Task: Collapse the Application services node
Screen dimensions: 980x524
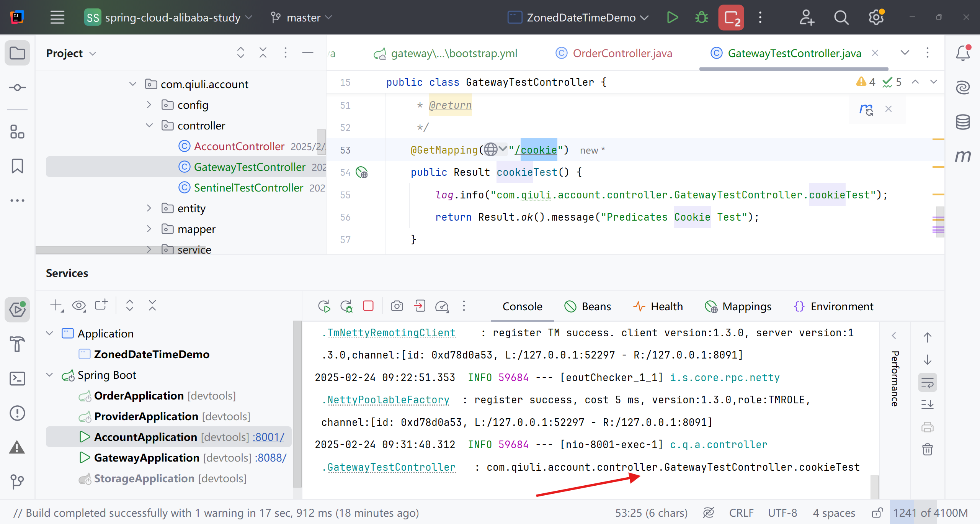Action: [x=49, y=333]
